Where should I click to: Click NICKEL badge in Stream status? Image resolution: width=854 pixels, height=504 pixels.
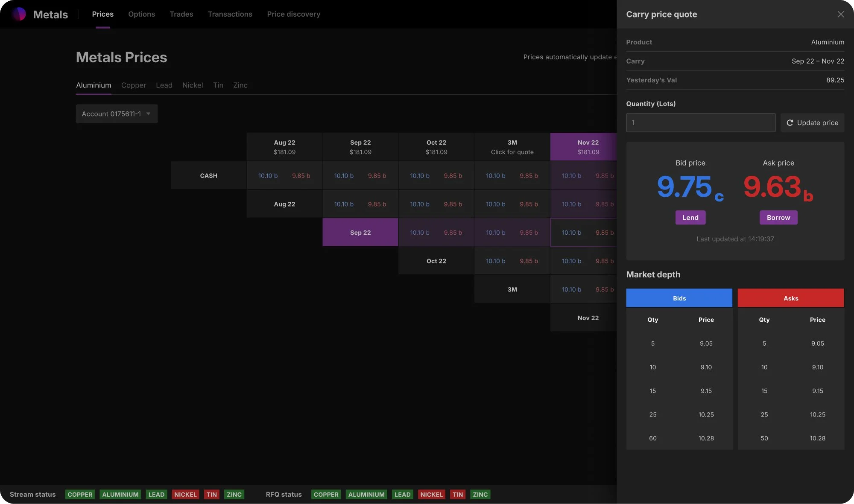185,494
